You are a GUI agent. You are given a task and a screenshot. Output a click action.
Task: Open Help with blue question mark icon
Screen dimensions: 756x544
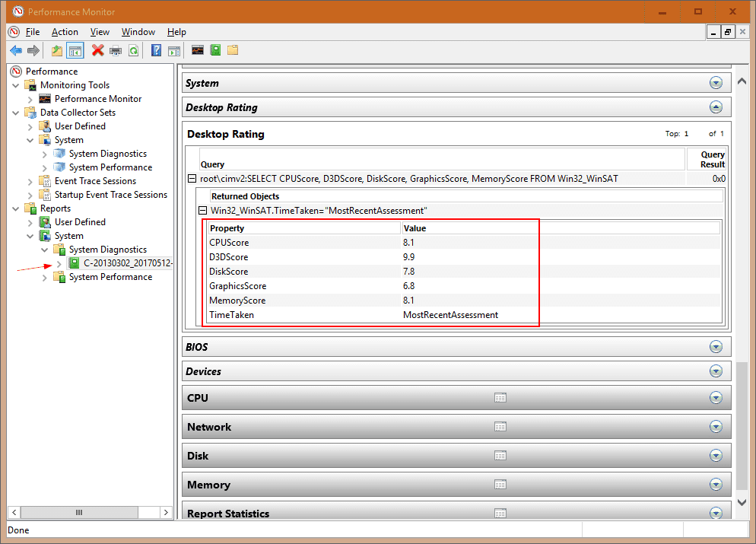pyautogui.click(x=156, y=50)
